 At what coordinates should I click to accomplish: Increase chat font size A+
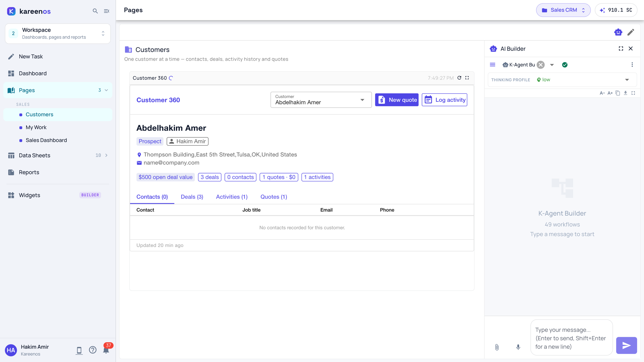point(610,93)
